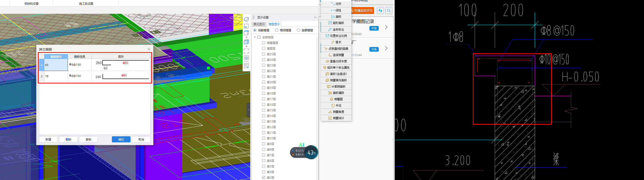Open the 钢结构设置 tab
Image resolution: width=644 pixels, height=180 pixels.
coord(32,4)
